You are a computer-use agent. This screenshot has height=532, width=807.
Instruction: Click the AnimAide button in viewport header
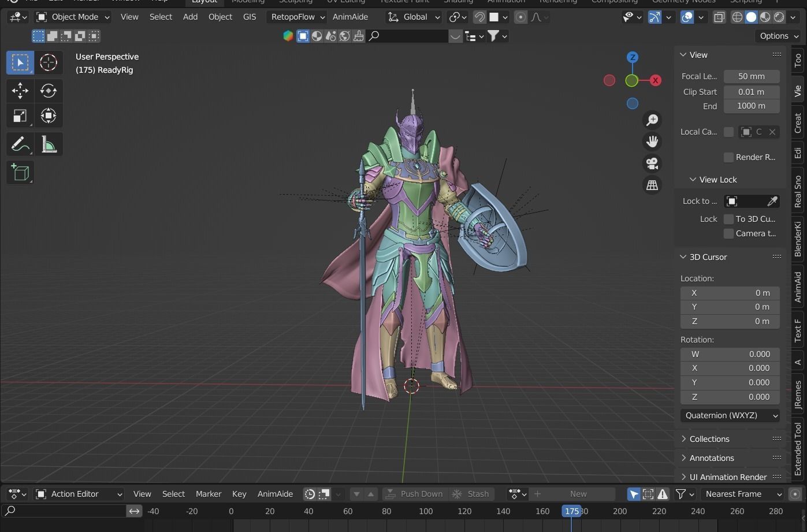coord(350,17)
